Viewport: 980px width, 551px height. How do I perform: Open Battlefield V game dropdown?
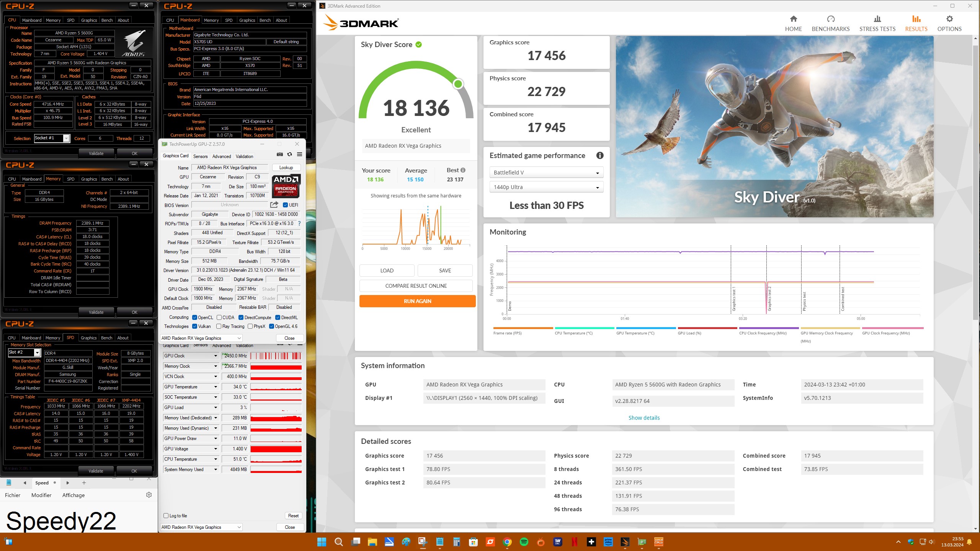[546, 173]
